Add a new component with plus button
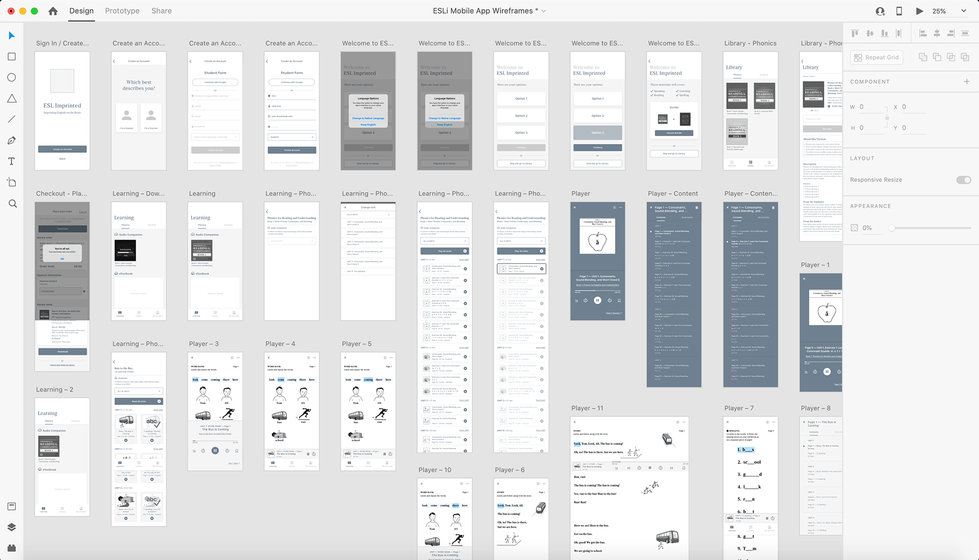The width and height of the screenshot is (979, 560). (x=966, y=82)
